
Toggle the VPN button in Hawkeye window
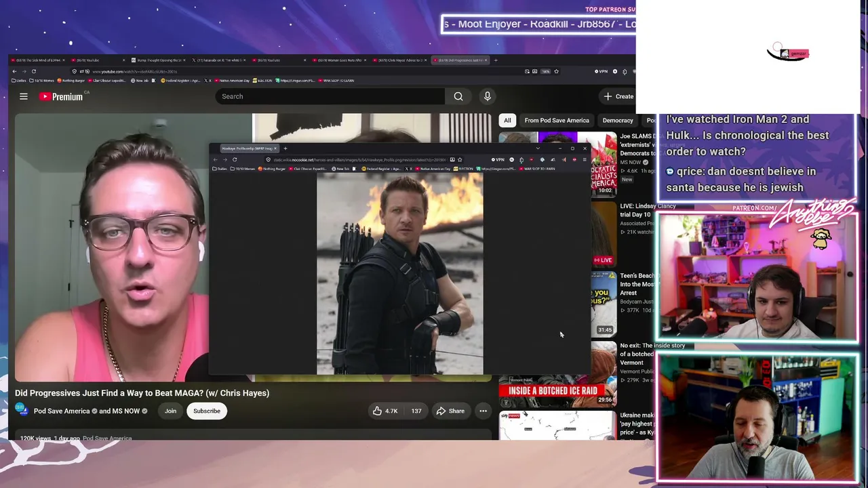pyautogui.click(x=498, y=160)
